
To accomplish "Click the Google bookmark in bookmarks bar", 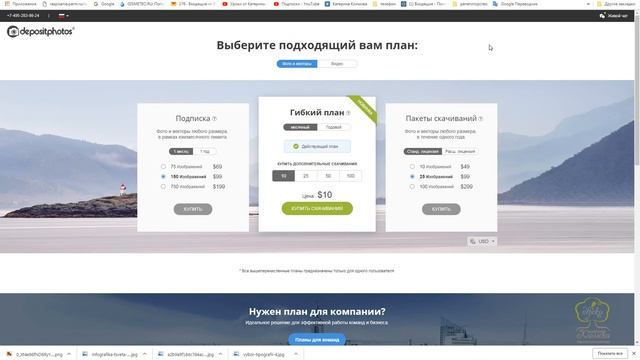I will tap(104, 4).
